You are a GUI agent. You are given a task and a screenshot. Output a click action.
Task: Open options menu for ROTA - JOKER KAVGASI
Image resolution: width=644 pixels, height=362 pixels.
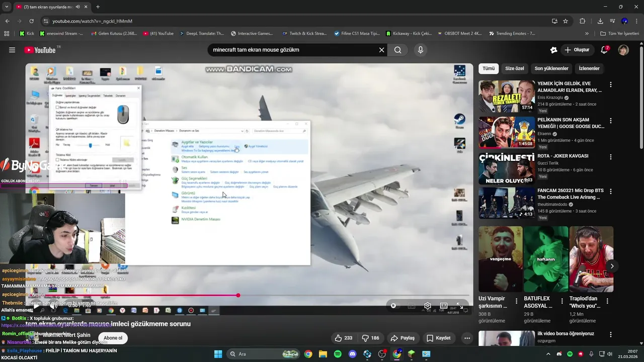(x=611, y=157)
